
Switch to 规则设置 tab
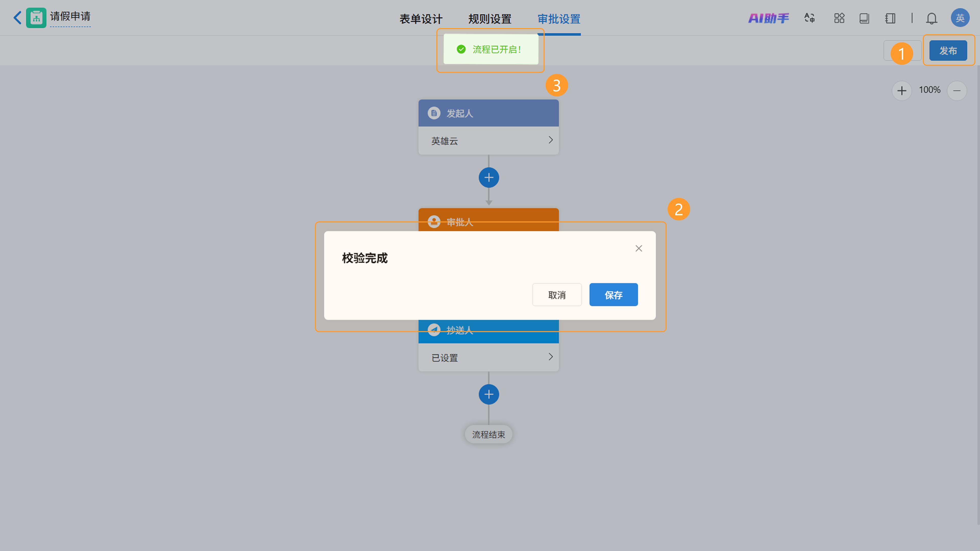(x=490, y=19)
